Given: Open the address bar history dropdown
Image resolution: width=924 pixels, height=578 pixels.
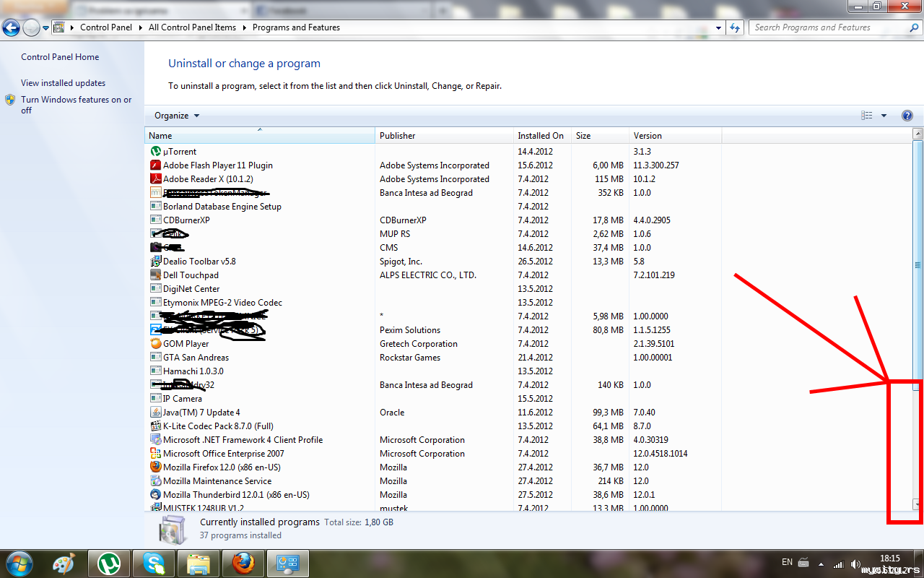Looking at the screenshot, I should tap(718, 27).
